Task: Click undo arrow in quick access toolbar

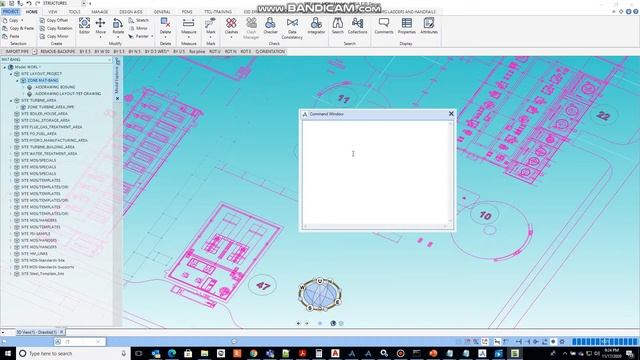Action: tap(29, 3)
